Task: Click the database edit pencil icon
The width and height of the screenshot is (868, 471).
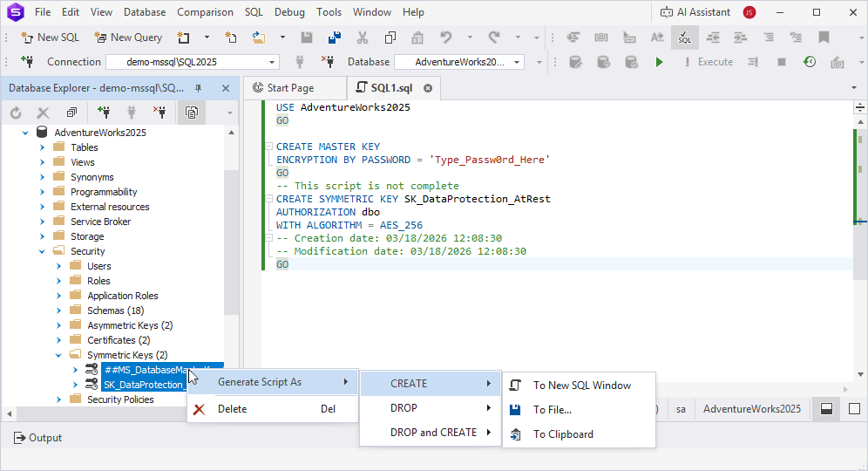Action: click(x=576, y=62)
